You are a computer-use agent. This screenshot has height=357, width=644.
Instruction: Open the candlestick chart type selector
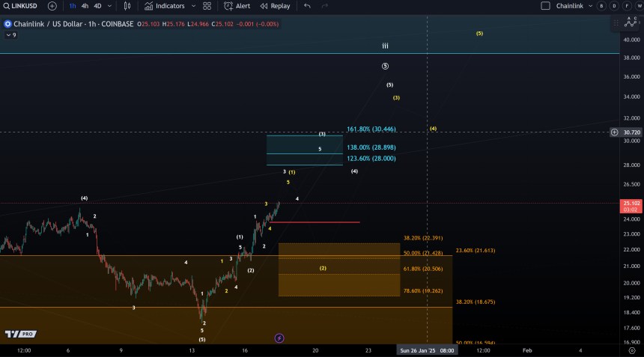pyautogui.click(x=127, y=6)
